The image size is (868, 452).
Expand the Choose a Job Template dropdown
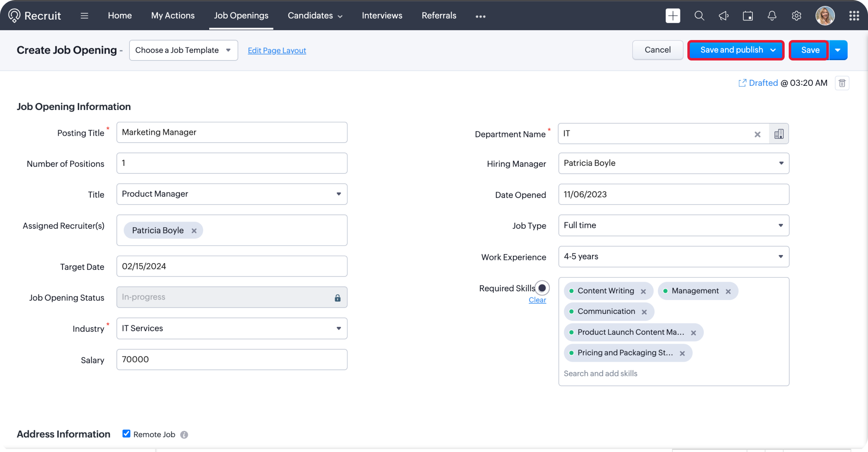tap(183, 50)
